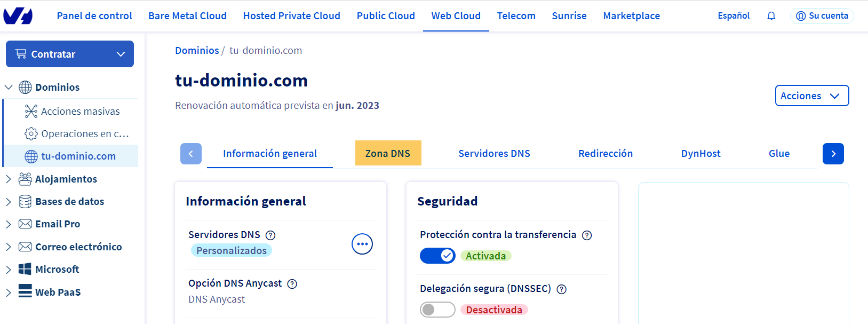The height and width of the screenshot is (324, 868).
Task: Open the Acciones dropdown menu
Action: [811, 96]
